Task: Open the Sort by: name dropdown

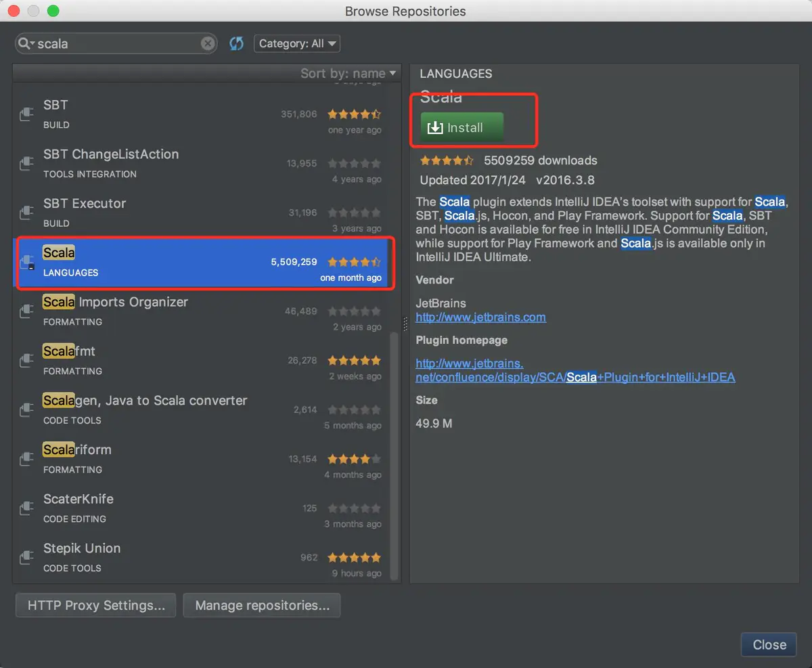Action: tap(349, 73)
